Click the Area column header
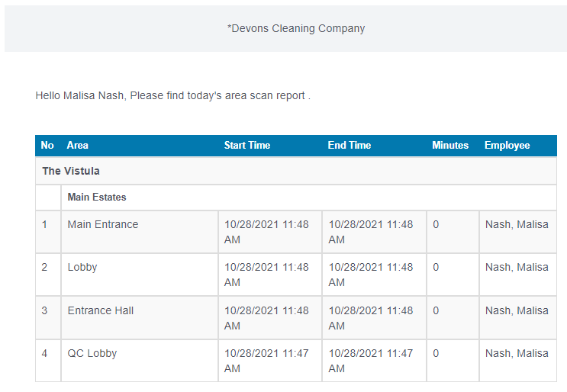This screenshot has height=392, width=567. (78, 146)
